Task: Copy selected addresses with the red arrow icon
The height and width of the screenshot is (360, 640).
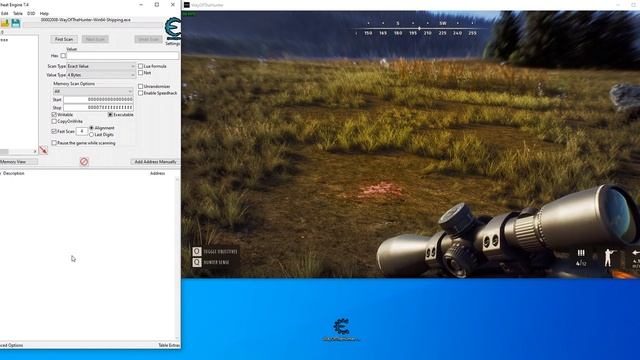Action: [43, 150]
